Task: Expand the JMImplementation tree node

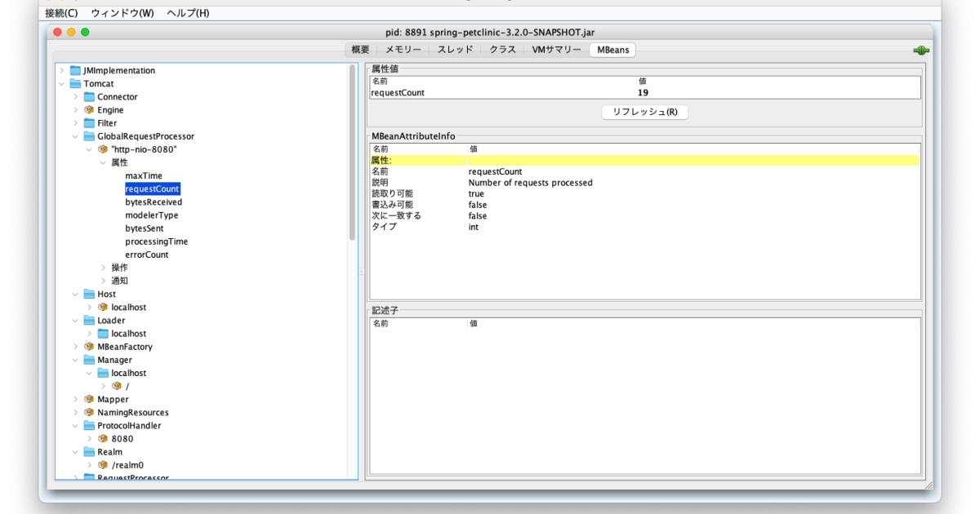Action: tap(61, 71)
